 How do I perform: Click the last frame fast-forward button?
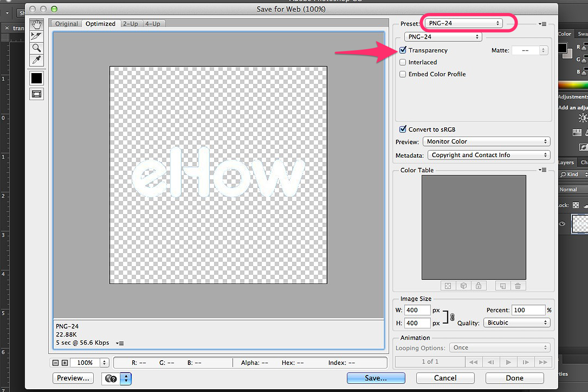[543, 362]
